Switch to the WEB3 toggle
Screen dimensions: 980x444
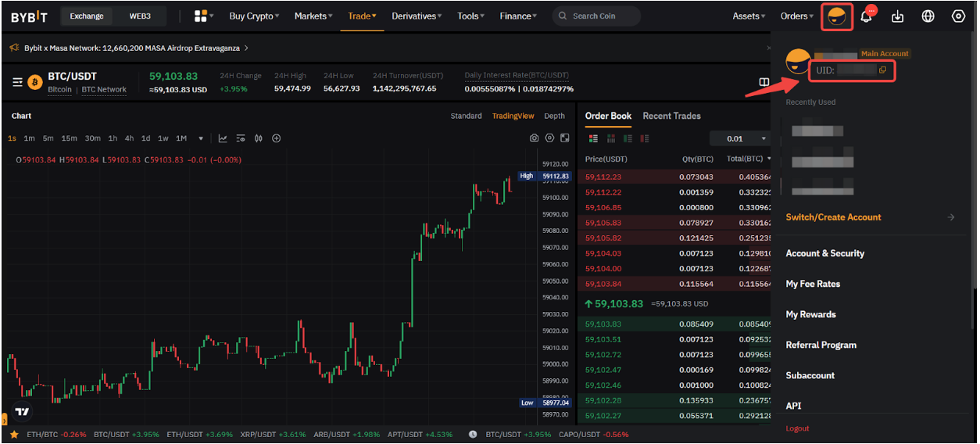click(140, 16)
